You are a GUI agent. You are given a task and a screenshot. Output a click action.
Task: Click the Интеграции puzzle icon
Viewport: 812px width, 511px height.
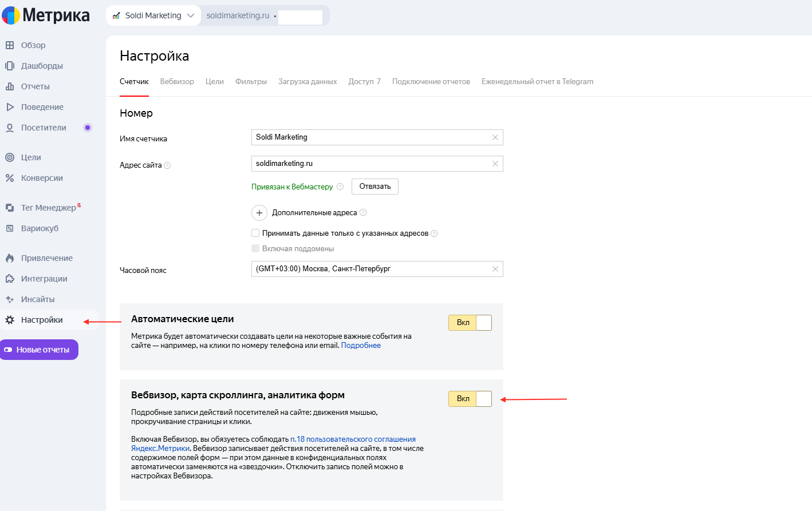point(10,279)
